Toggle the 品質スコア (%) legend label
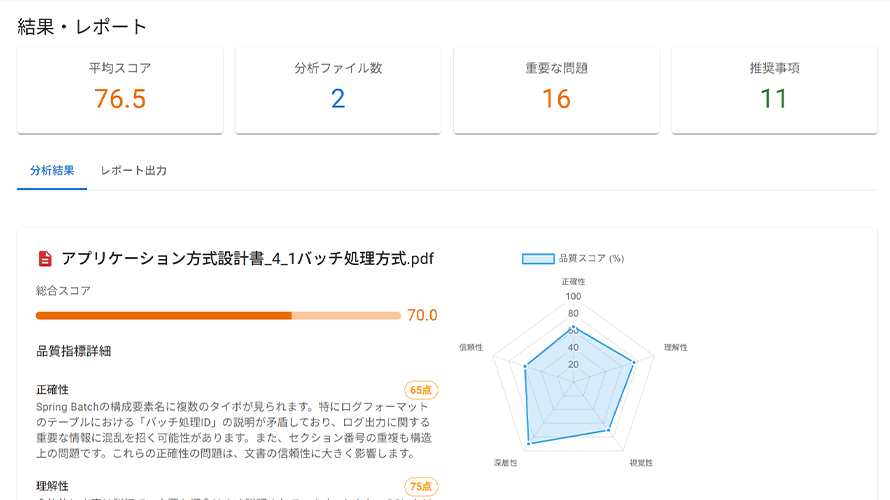The image size is (890, 500). [591, 258]
